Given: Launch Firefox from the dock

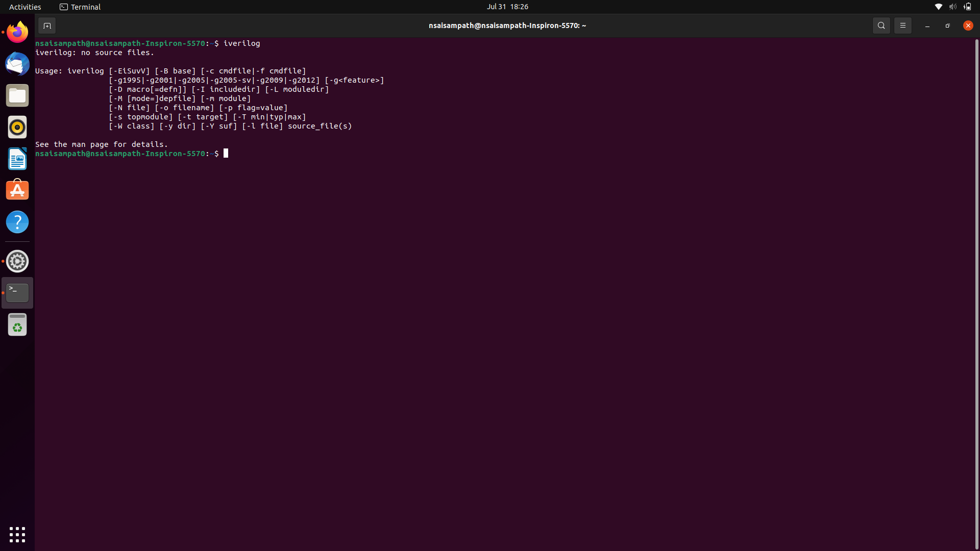Looking at the screenshot, I should (x=17, y=32).
